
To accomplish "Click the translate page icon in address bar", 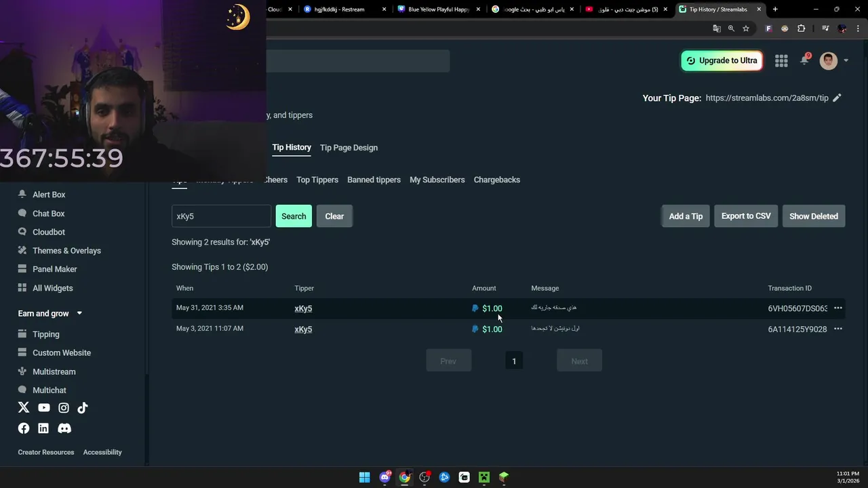I will tap(717, 28).
